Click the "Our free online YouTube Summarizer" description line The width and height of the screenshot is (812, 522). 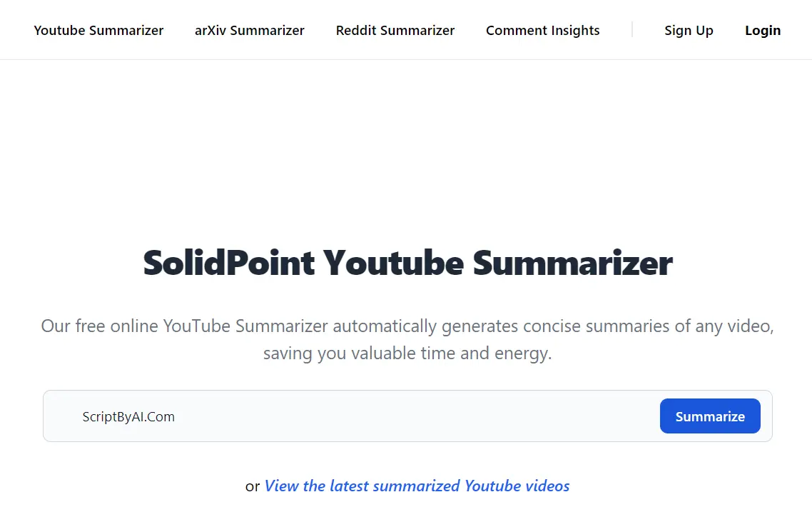pyautogui.click(x=407, y=326)
